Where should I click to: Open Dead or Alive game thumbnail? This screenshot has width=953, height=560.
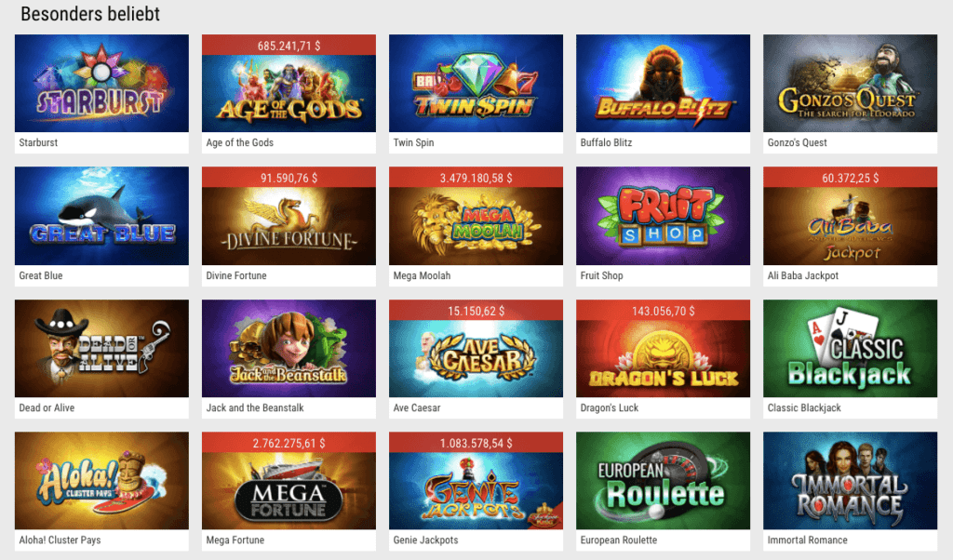tap(101, 348)
